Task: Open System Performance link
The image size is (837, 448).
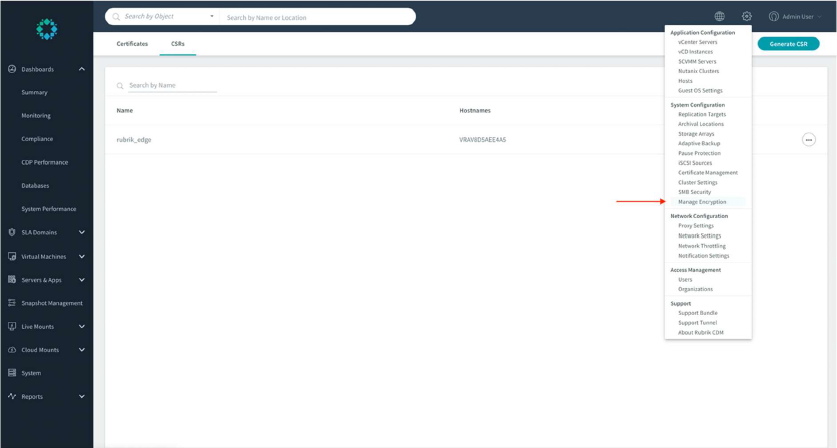Action: coord(49,209)
